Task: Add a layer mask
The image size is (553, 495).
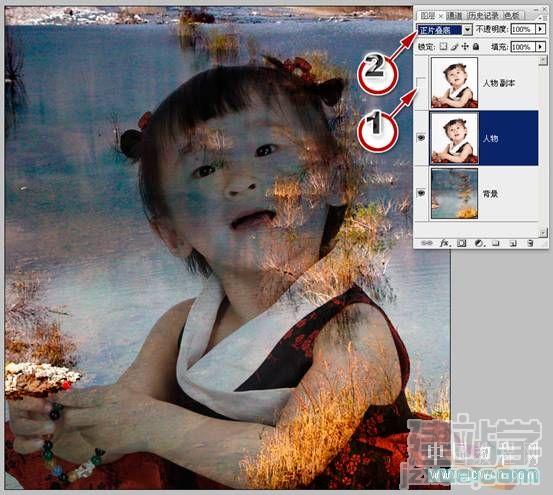Action: click(462, 243)
